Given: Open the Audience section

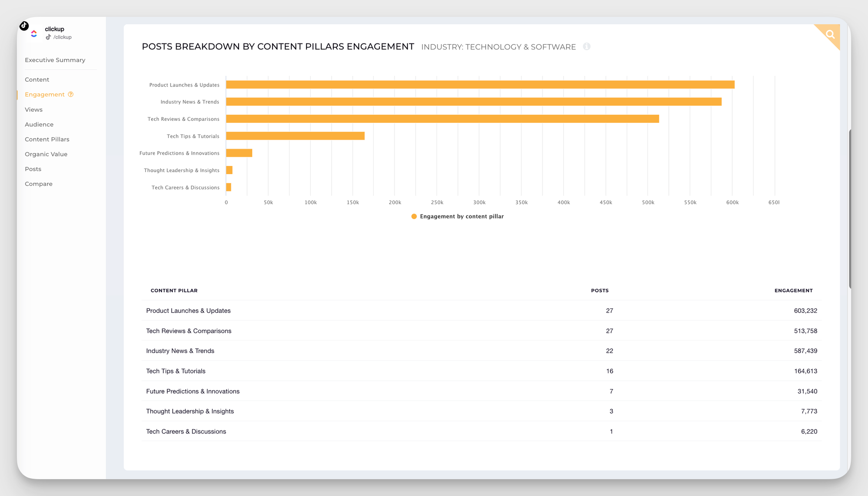Looking at the screenshot, I should coord(39,124).
